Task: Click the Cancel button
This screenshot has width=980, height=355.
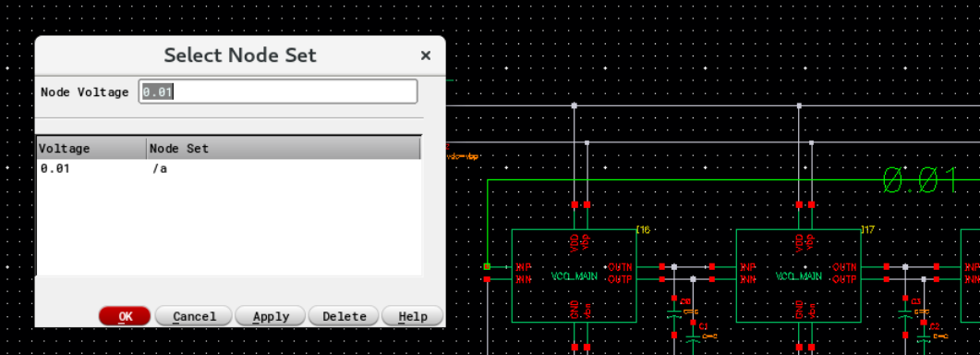Action: [194, 316]
